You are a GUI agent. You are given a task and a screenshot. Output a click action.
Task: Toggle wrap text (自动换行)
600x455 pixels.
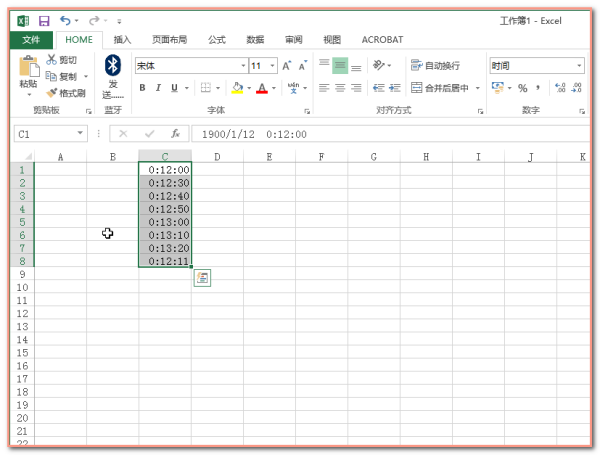(x=436, y=66)
